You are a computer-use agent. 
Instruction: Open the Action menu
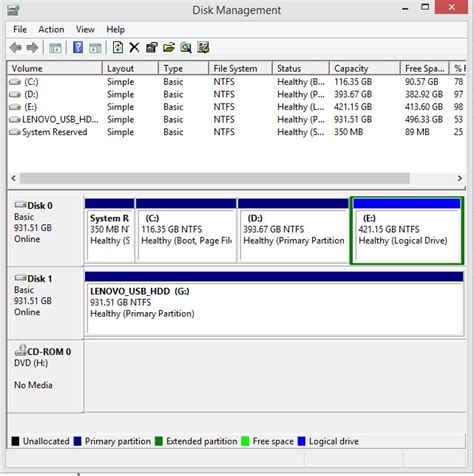[x=51, y=30]
